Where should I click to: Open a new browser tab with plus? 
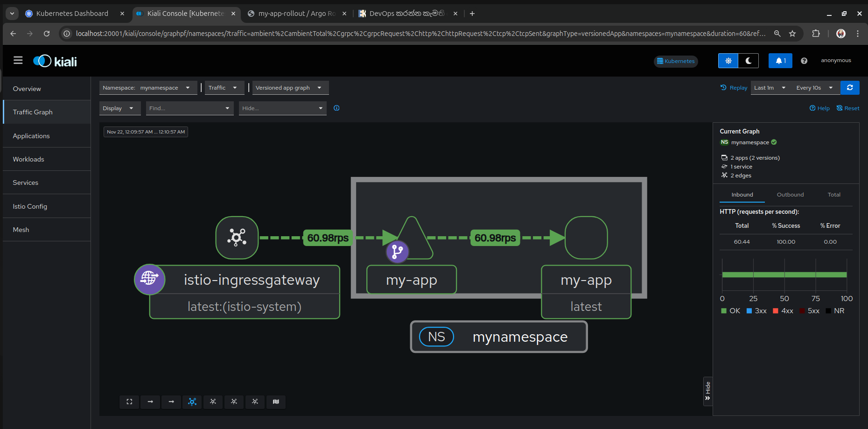472,14
